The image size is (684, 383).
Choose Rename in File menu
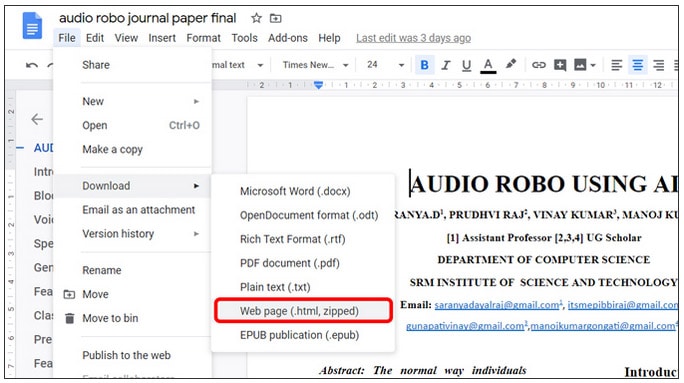coord(133,270)
